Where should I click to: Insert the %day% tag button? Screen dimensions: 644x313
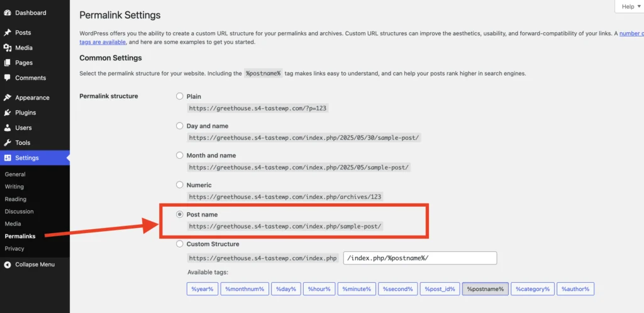[286, 288]
